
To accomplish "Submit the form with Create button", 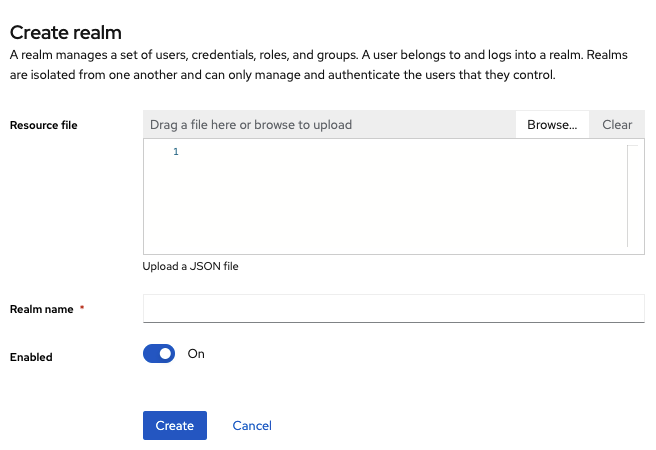I will (x=175, y=425).
